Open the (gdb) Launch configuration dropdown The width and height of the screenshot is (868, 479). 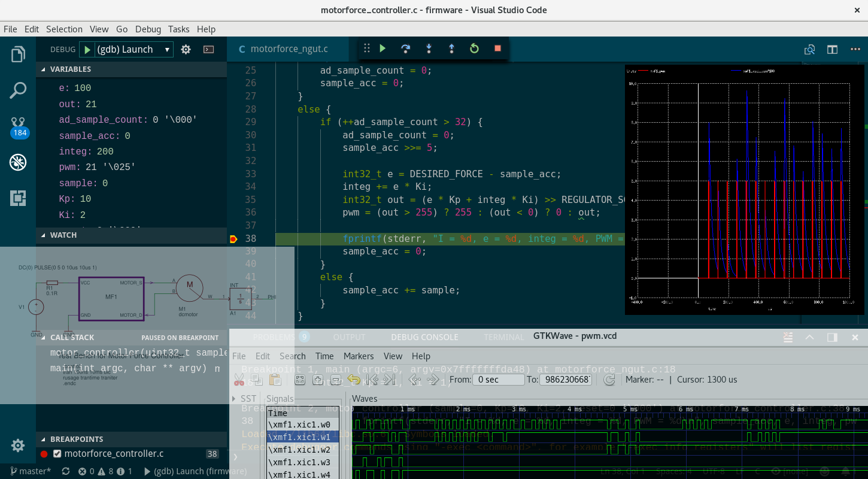click(133, 50)
